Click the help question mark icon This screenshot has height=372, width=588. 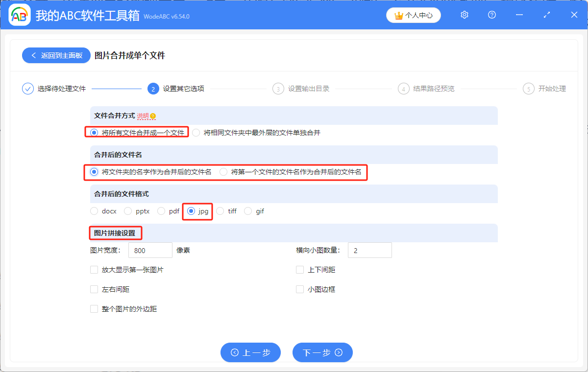coord(492,15)
